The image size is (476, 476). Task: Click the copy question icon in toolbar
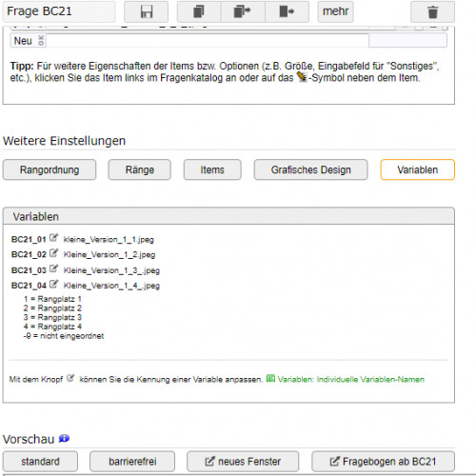(x=199, y=11)
